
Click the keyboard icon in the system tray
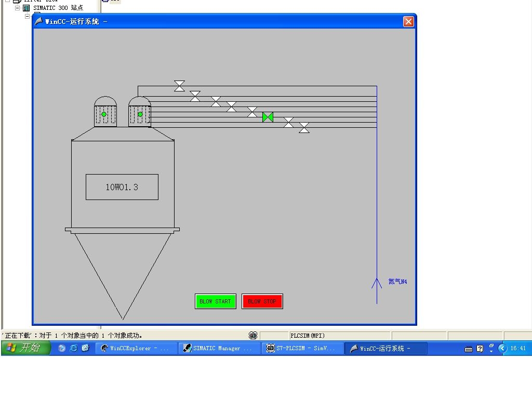pyautogui.click(x=469, y=349)
